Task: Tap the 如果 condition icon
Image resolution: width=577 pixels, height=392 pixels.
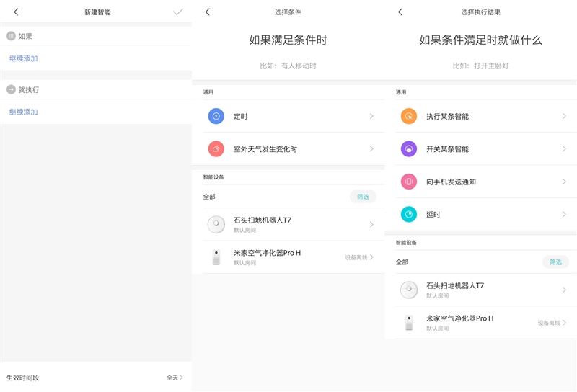Action: [x=11, y=36]
